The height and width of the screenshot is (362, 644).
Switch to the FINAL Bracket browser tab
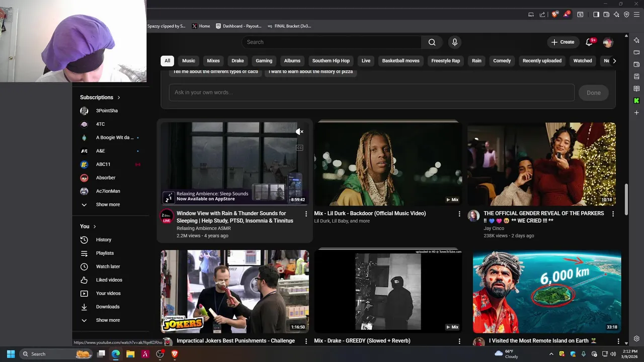(x=289, y=26)
